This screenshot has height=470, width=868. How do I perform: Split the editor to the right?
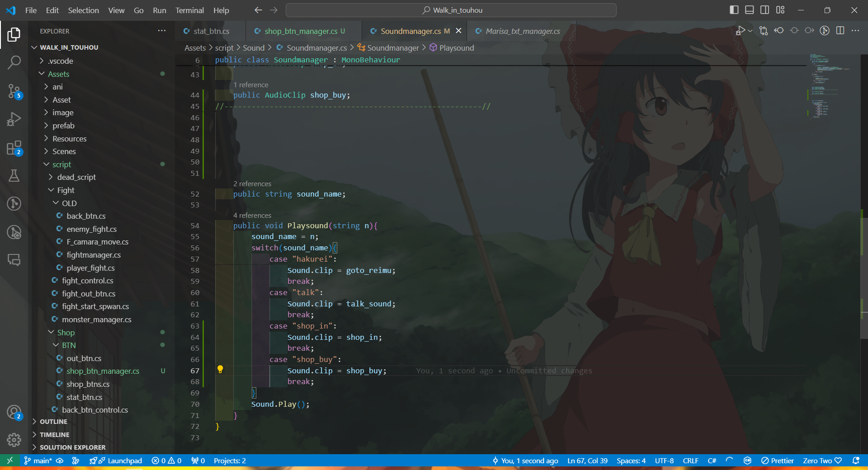click(x=840, y=31)
